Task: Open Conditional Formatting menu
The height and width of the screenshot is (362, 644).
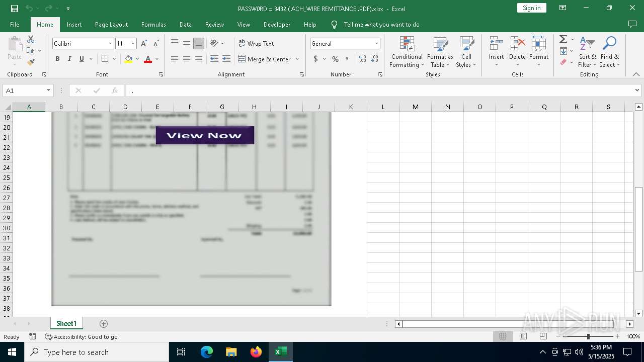Action: pos(407,52)
